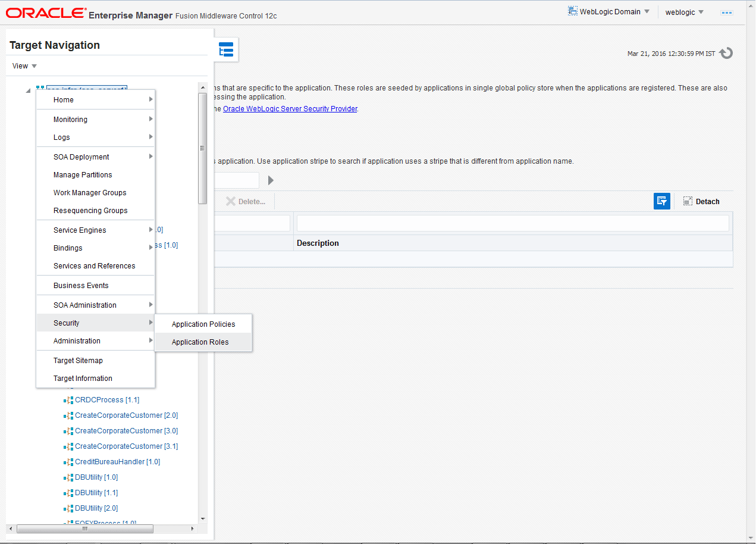Image resolution: width=756 pixels, height=544 pixels.
Task: Open Administration submenu
Action: 96,341
